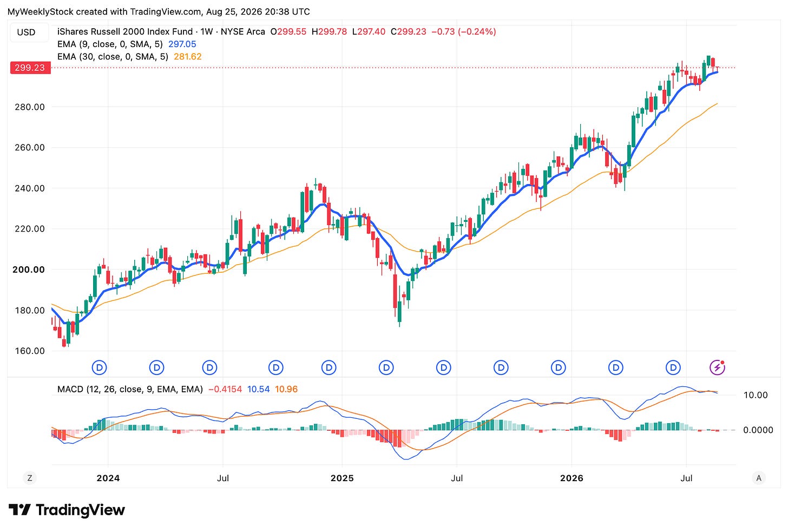Toggle the A auto-scale button
This screenshot has height=532, width=788.
[759, 478]
